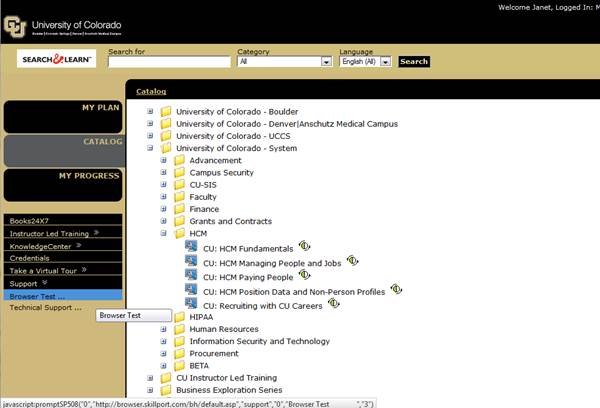Open CU: HCM Fundamentals course

click(248, 249)
